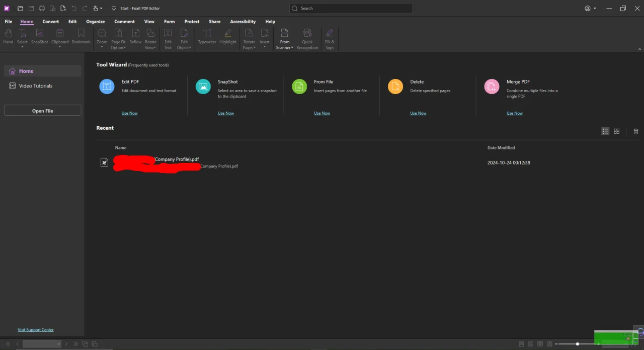Click the green From File wizard icon
This screenshot has height=350, width=644.
click(x=299, y=86)
